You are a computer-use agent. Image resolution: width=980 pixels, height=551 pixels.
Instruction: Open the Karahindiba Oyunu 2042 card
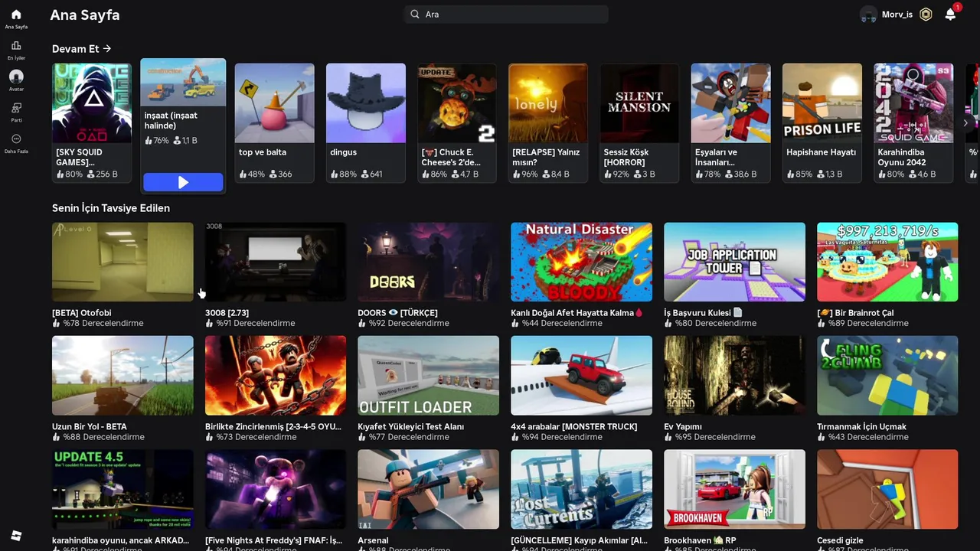coord(913,123)
